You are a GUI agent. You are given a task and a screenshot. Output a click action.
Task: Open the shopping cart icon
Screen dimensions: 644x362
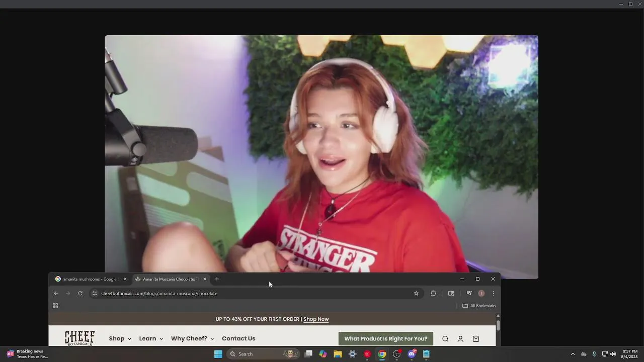click(x=476, y=339)
